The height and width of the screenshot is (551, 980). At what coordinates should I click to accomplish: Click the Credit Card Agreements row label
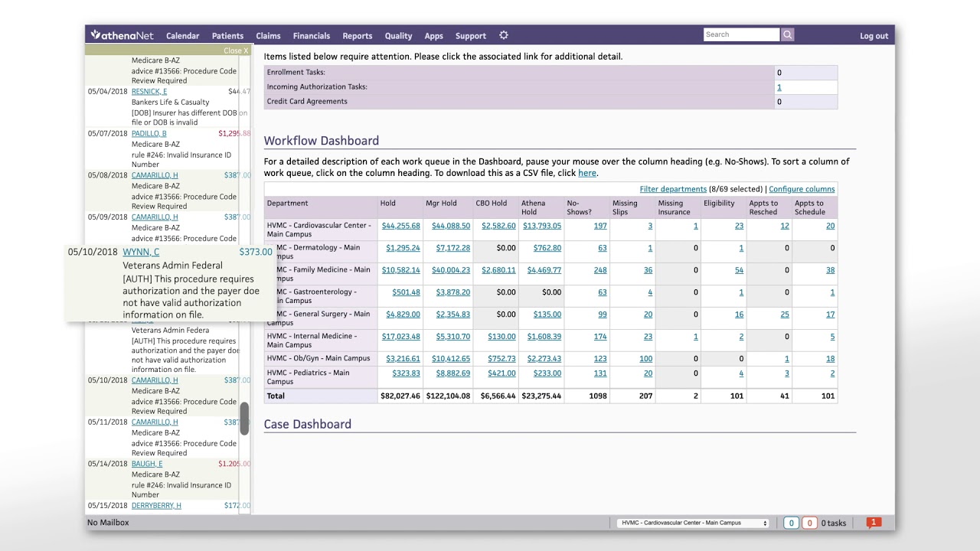(x=307, y=101)
